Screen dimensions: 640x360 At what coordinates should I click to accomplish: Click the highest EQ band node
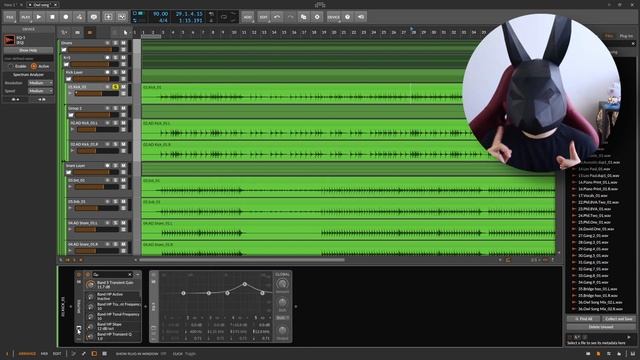click(244, 284)
